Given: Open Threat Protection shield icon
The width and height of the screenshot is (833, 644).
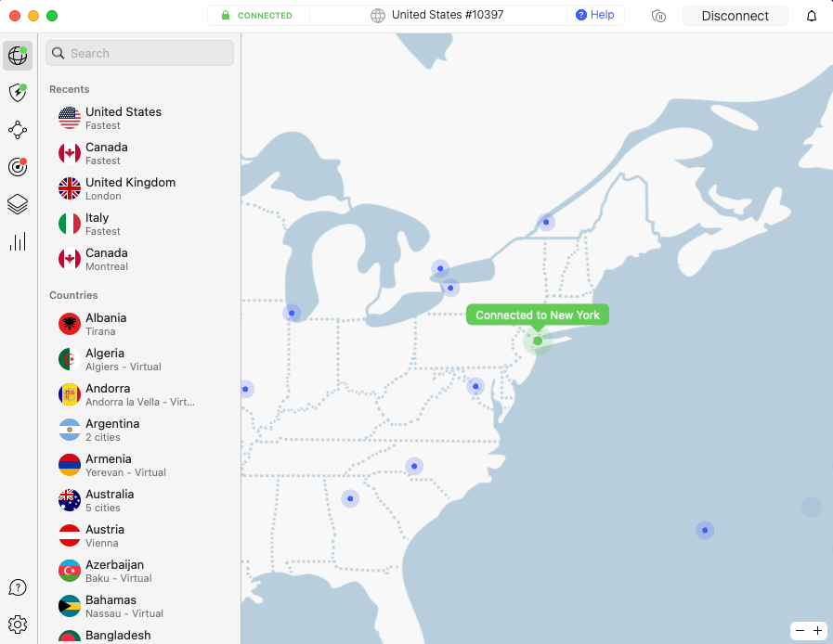Looking at the screenshot, I should point(18,93).
